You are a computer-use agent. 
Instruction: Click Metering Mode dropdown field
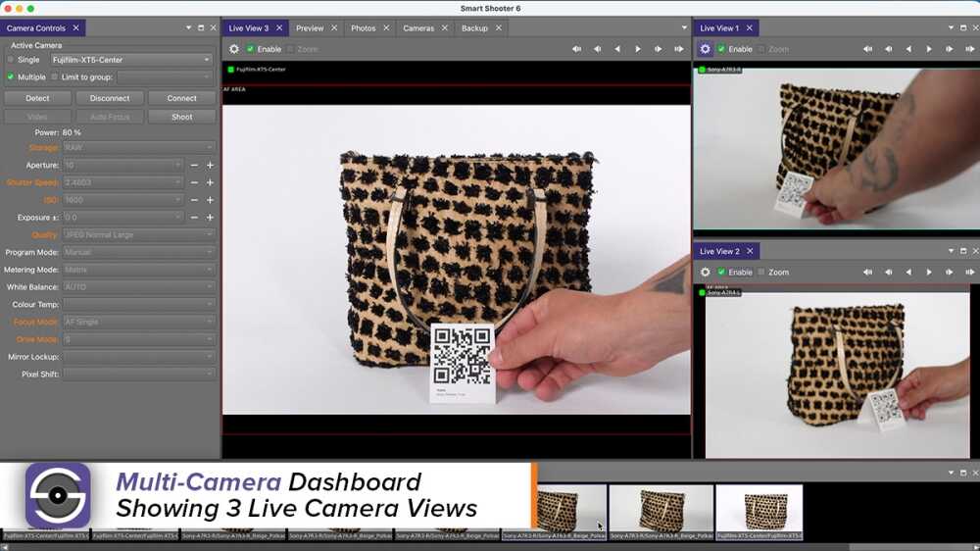point(138,270)
